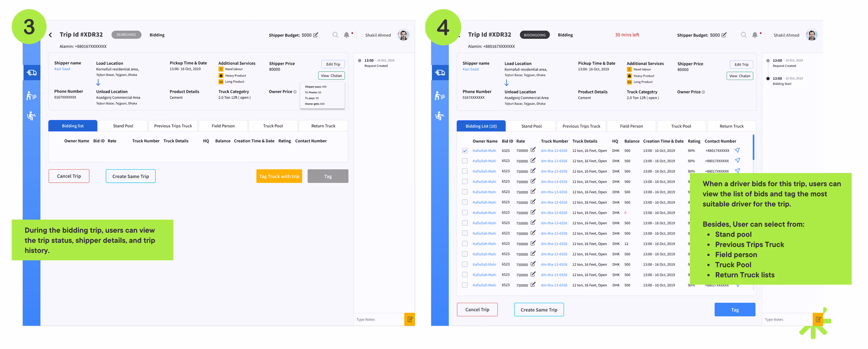Edit rate pencil on first bid row
This screenshot has height=349, width=868.
(x=533, y=150)
